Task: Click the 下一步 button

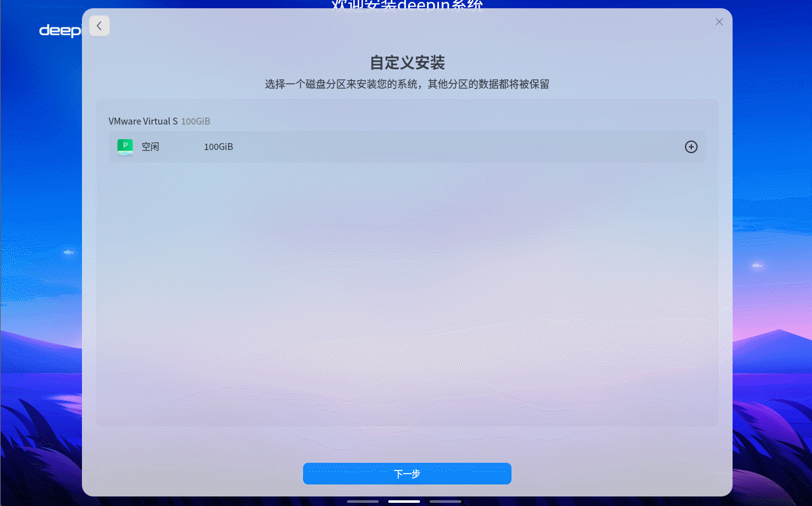Action: (x=407, y=474)
